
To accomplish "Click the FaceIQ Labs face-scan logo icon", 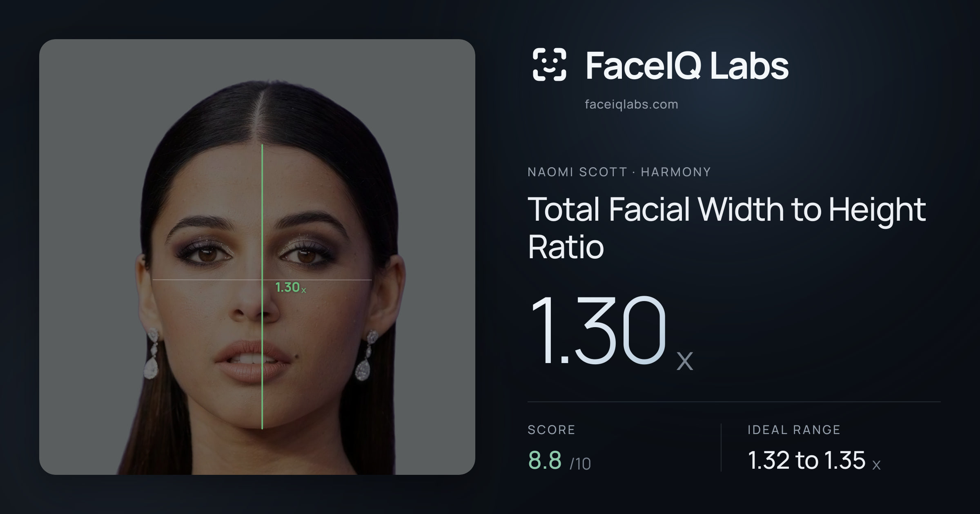I will (549, 64).
